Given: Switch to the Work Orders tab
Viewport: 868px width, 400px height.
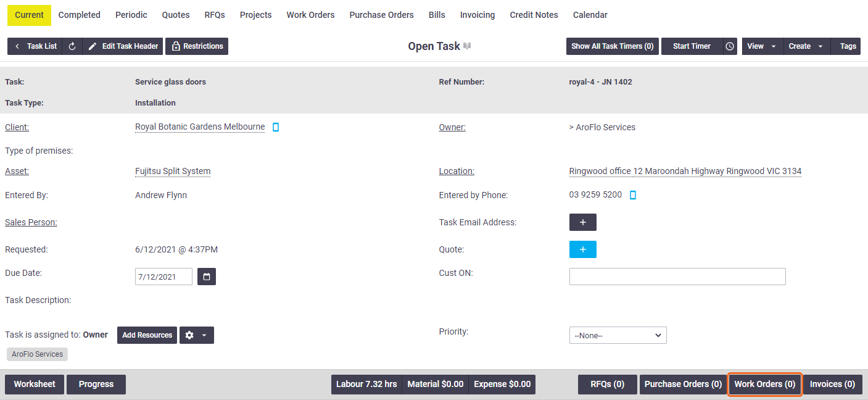Looking at the screenshot, I should 311,15.
